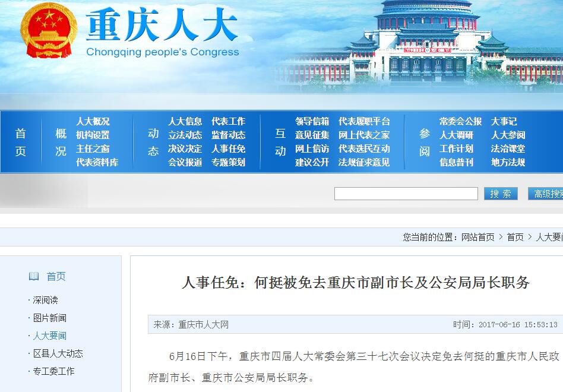563x392 pixels.
Task: Open the 地方法规 link in navigation
Action: coord(508,162)
